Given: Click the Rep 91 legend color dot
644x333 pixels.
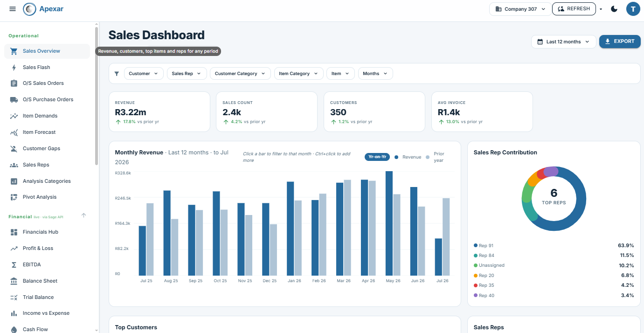Looking at the screenshot, I should coord(476,245).
